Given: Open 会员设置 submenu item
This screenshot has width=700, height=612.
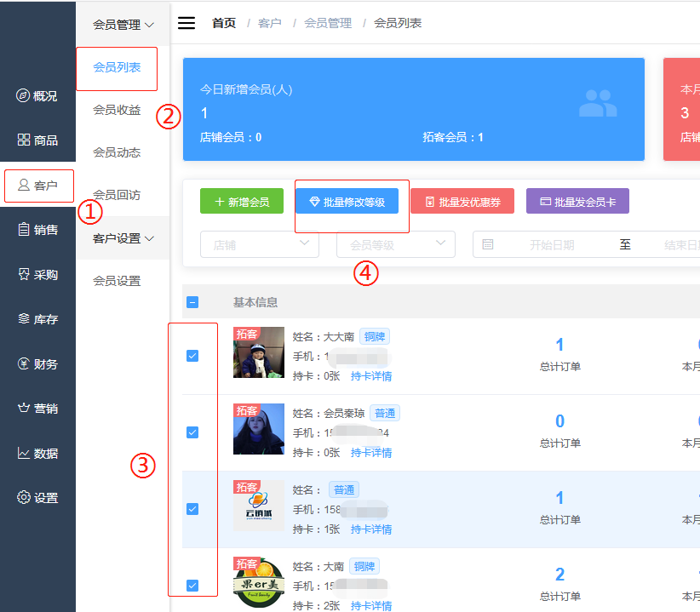Looking at the screenshot, I should click(117, 281).
